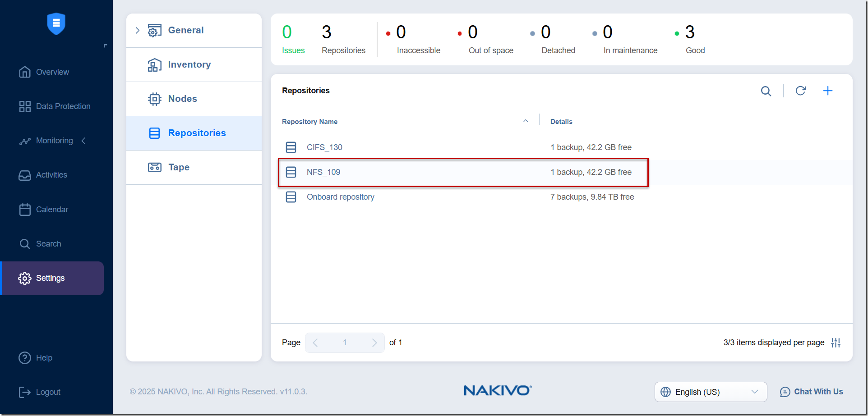The width and height of the screenshot is (868, 416).
Task: Click '3/3 items displayed per page' text
Action: [x=774, y=343]
